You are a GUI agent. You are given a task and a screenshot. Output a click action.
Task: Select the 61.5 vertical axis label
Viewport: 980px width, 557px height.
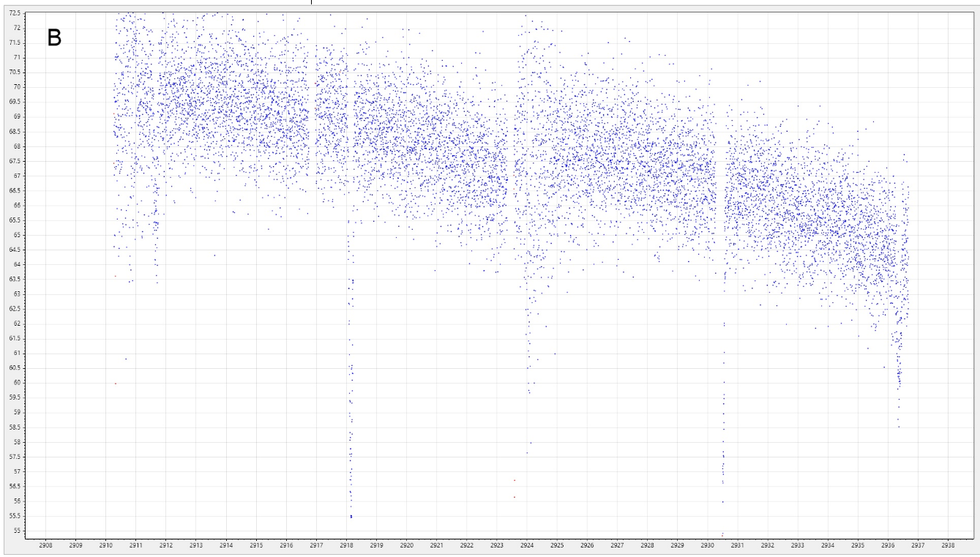tap(16, 338)
